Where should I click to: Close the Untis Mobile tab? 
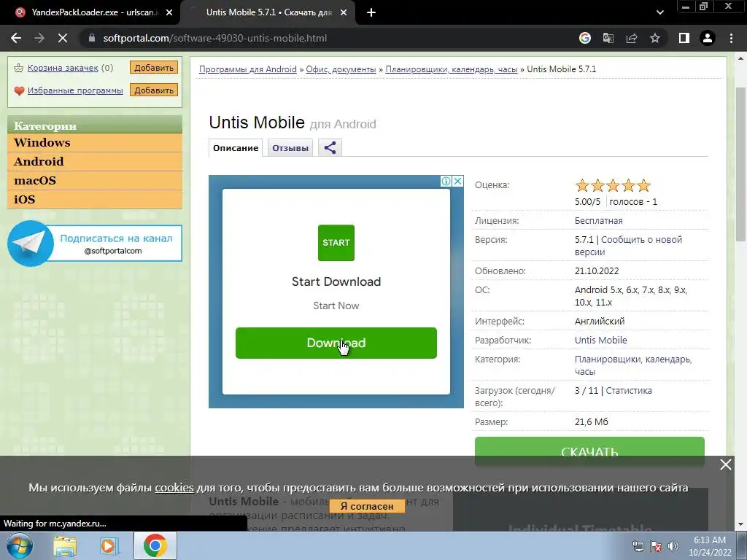[344, 13]
